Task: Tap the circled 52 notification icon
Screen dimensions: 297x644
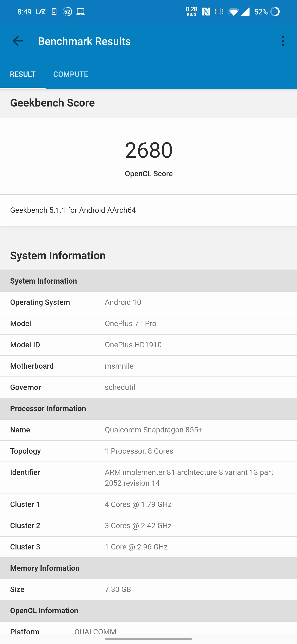Action: click(67, 12)
